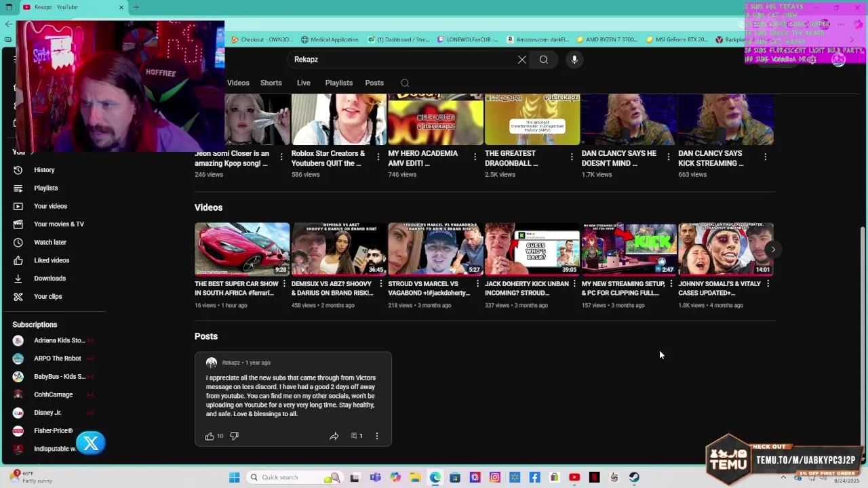Image resolution: width=868 pixels, height=488 pixels.
Task: Open Netflix from taskbar
Action: [x=595, y=477]
